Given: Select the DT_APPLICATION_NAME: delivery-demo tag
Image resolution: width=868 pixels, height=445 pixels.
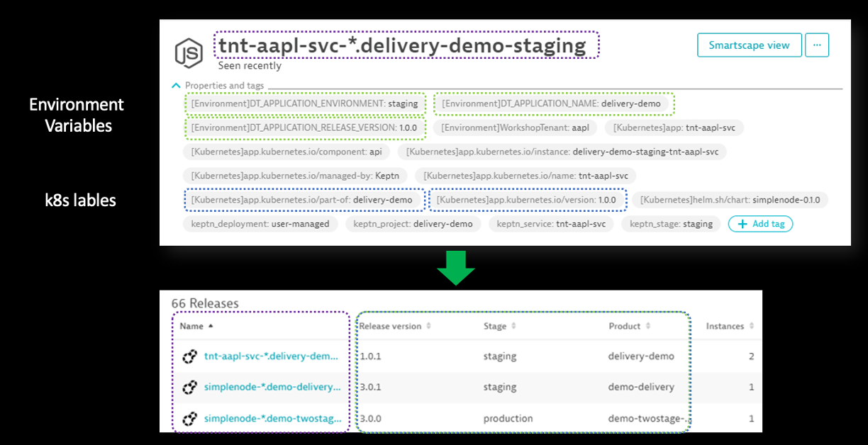Looking at the screenshot, I should click(551, 103).
